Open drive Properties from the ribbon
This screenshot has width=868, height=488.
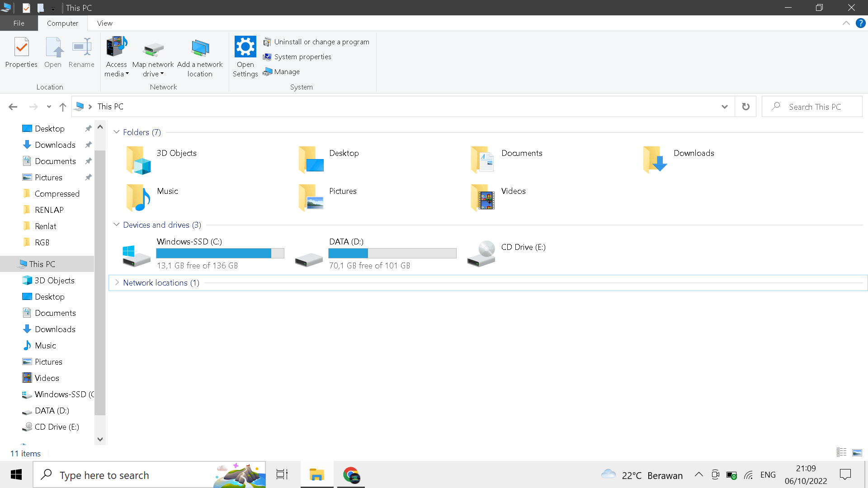click(21, 53)
